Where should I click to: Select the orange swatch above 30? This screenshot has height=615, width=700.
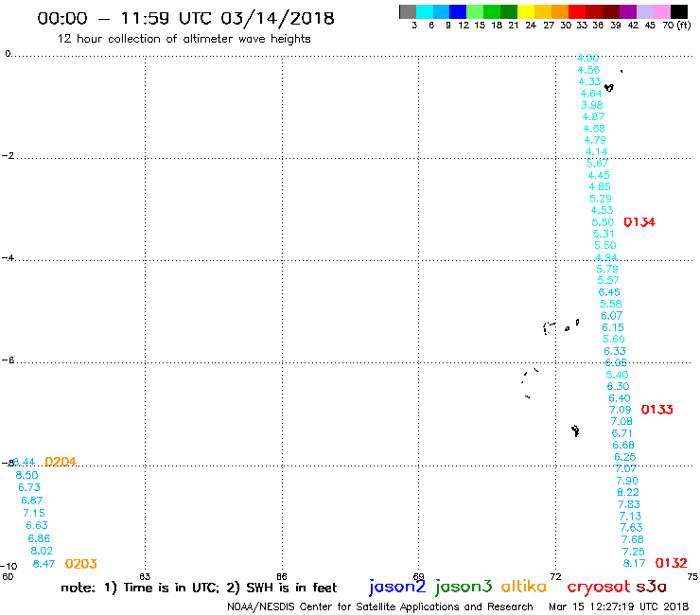click(560, 11)
